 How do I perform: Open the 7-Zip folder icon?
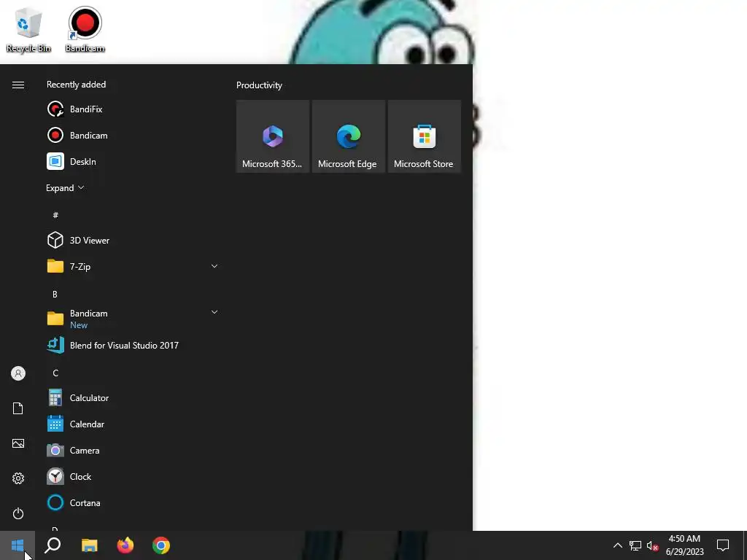coord(55,266)
